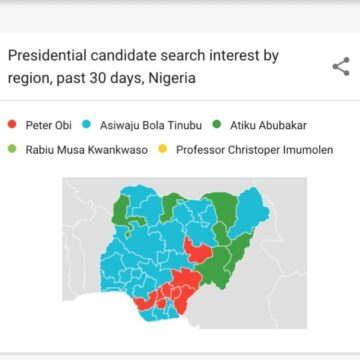
Task: Select the green northwestern border state on map
Action: 121,212
